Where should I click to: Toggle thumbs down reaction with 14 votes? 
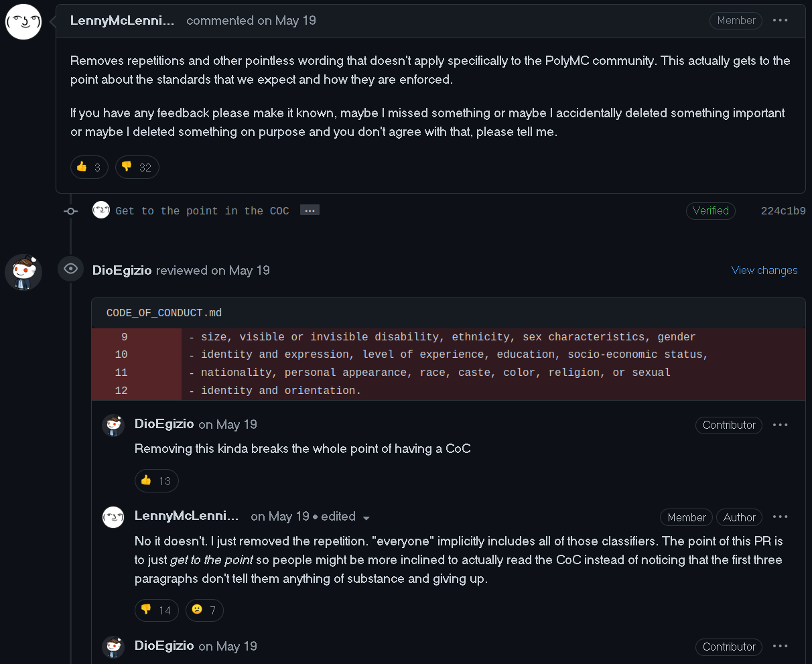tap(157, 610)
